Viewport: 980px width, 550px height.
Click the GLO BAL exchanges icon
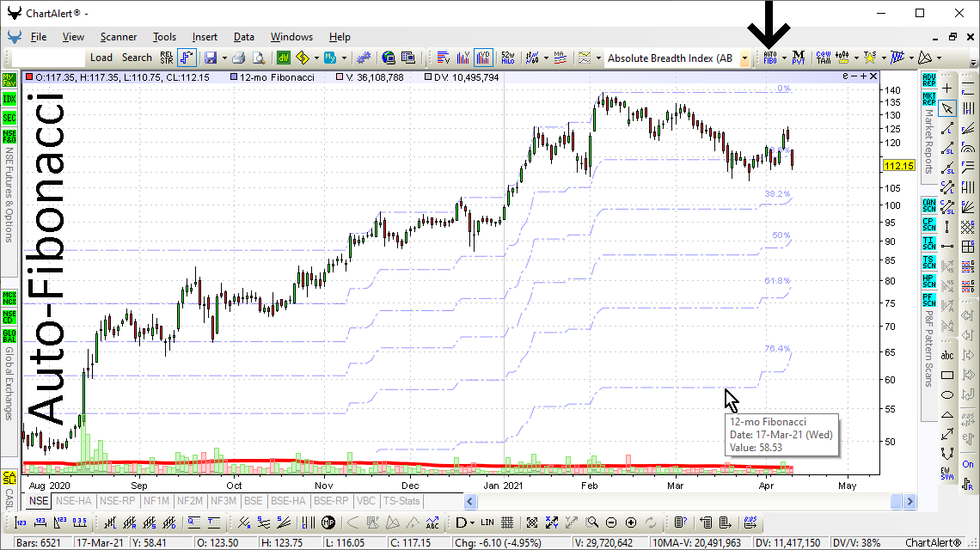[x=9, y=336]
